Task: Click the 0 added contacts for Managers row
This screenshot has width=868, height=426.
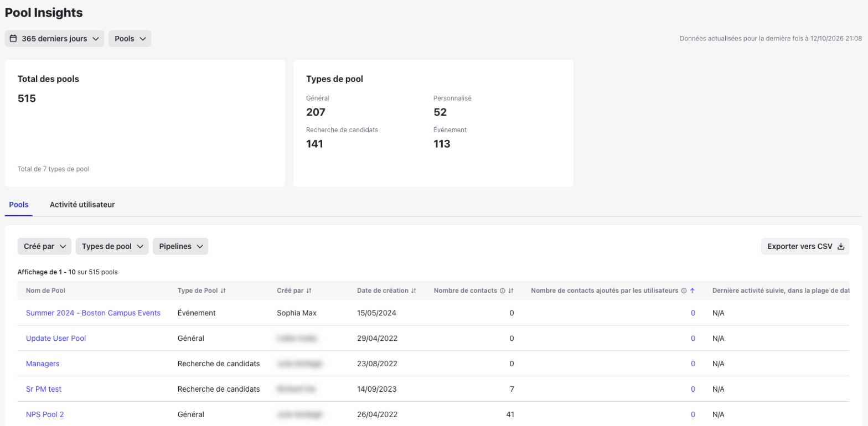Action: click(x=693, y=363)
